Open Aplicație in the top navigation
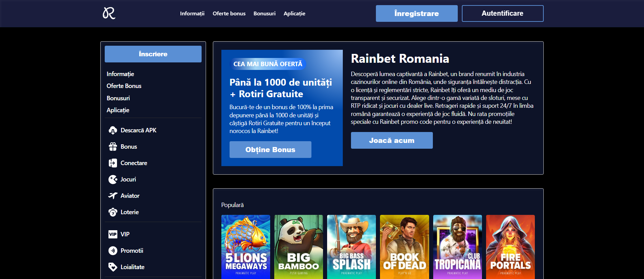The width and height of the screenshot is (644, 279). pos(294,14)
